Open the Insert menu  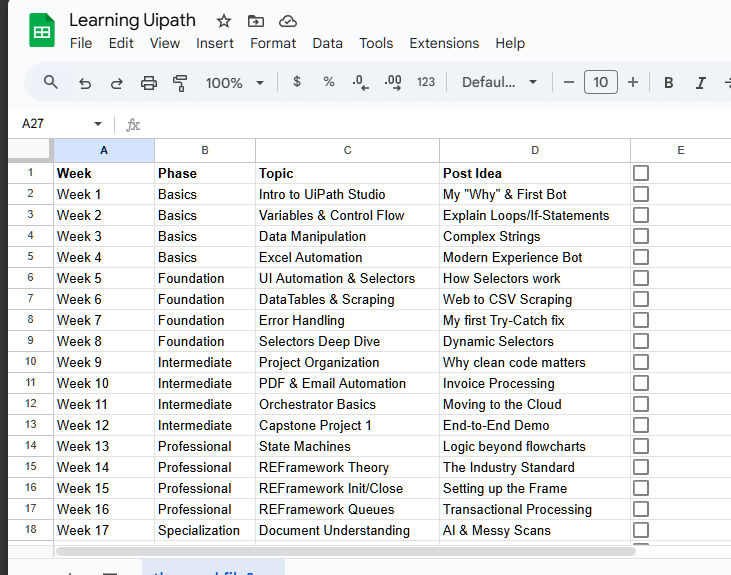coord(214,43)
